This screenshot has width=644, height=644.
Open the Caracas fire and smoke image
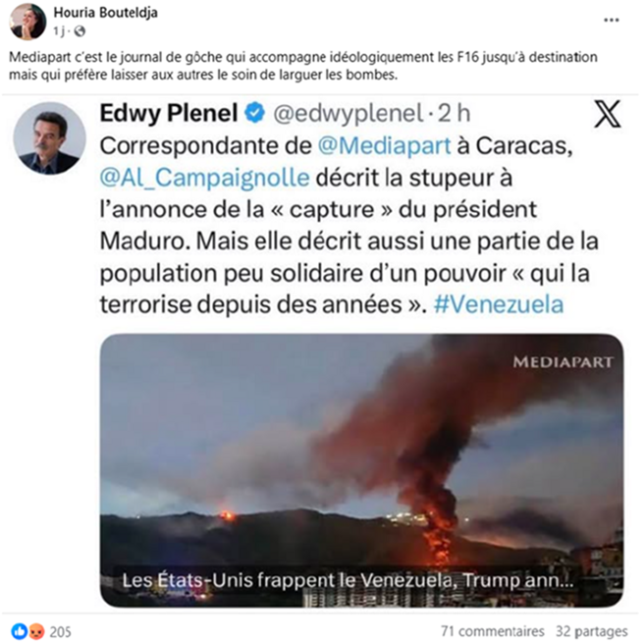coord(361,470)
